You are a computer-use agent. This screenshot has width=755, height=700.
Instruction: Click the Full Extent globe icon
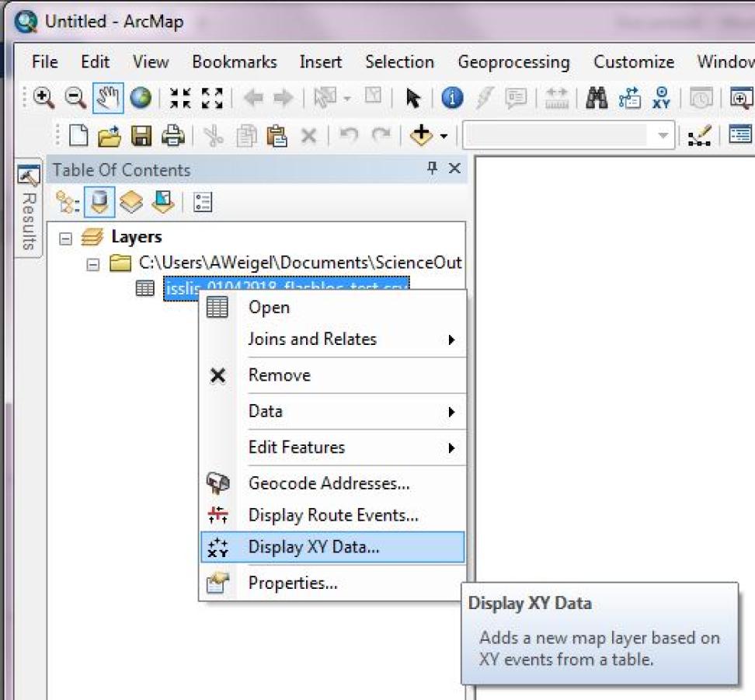pos(141,98)
